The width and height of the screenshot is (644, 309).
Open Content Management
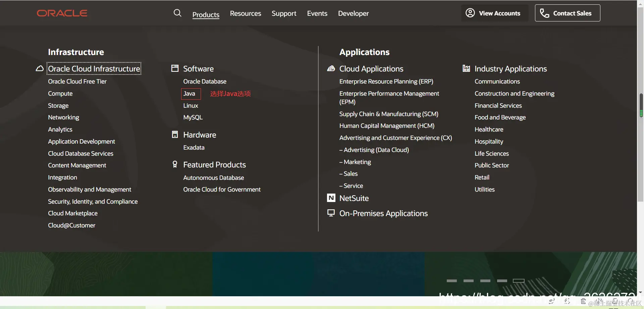77,165
